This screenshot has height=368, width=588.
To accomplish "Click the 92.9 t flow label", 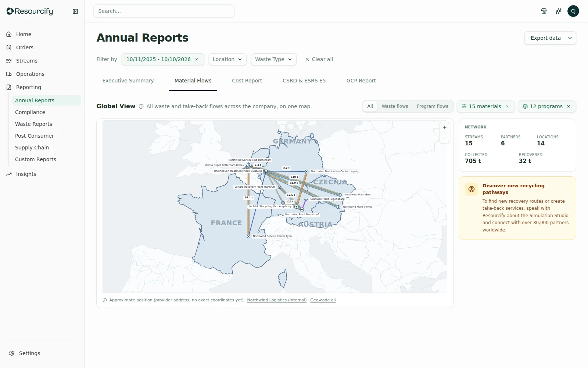I will pyautogui.click(x=294, y=183).
